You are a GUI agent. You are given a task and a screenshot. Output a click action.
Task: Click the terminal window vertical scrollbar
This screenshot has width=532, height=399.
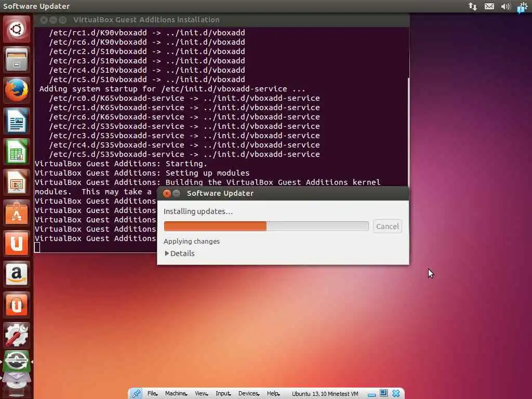pyautogui.click(x=408, y=131)
